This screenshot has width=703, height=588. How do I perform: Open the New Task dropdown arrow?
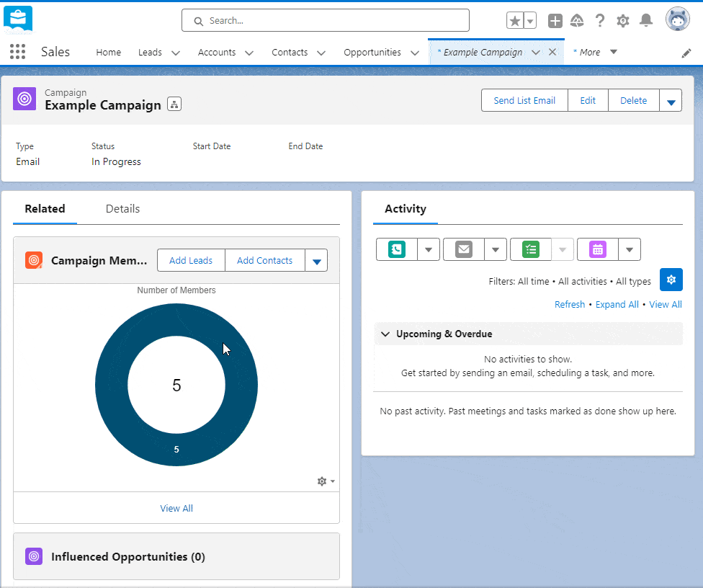pos(563,249)
